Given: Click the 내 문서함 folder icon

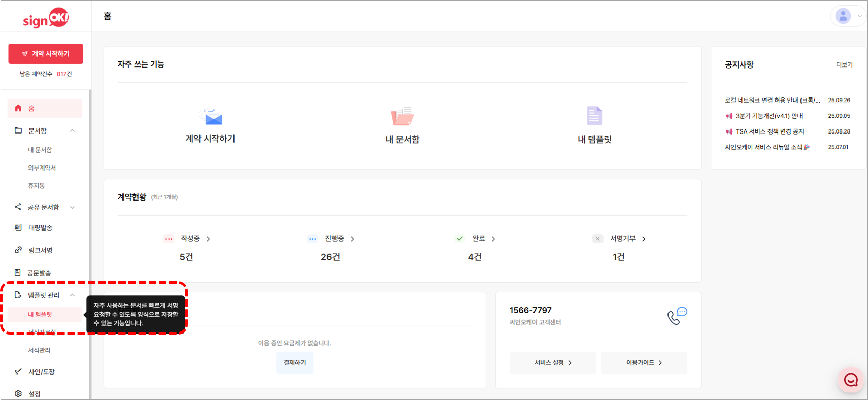Looking at the screenshot, I should pos(402,116).
